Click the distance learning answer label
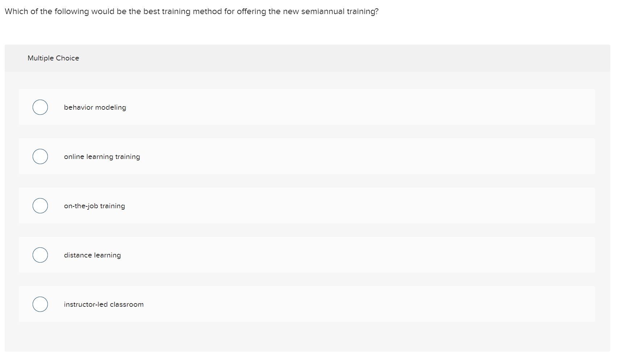Viewport: 619px width, 364px height. pyautogui.click(x=92, y=255)
